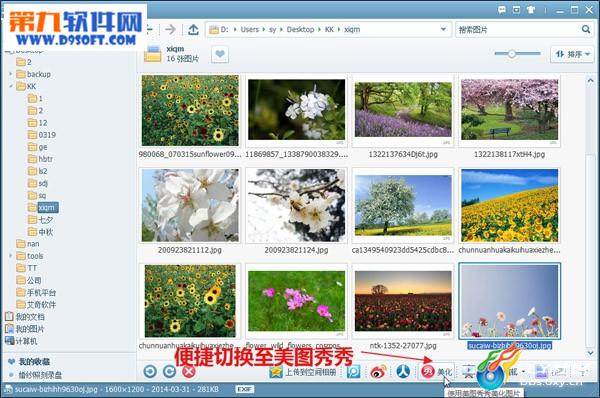Image resolution: width=600 pixels, height=398 pixels.
Task: Jump to Desktop in the breadcrumb
Action: tap(300, 29)
